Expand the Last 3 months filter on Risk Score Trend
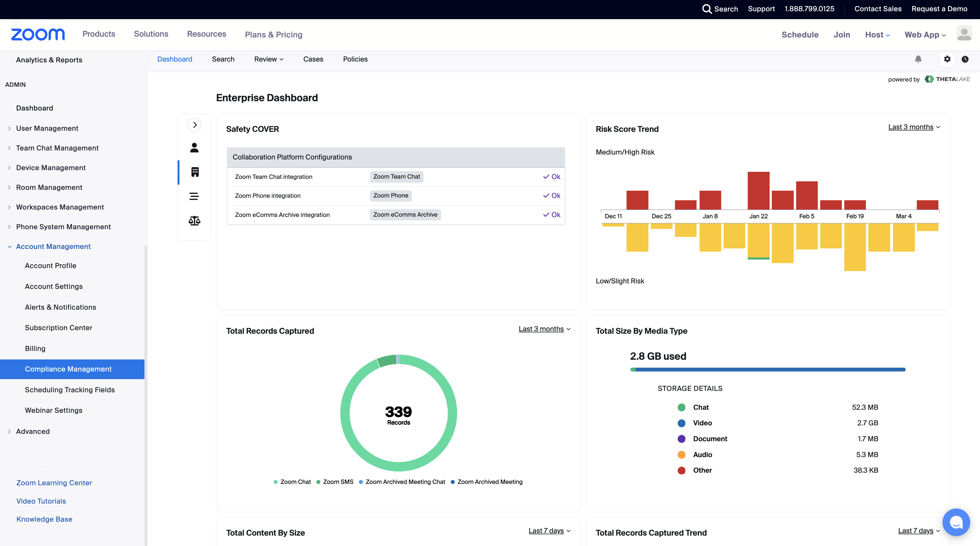980x546 pixels. (x=914, y=127)
